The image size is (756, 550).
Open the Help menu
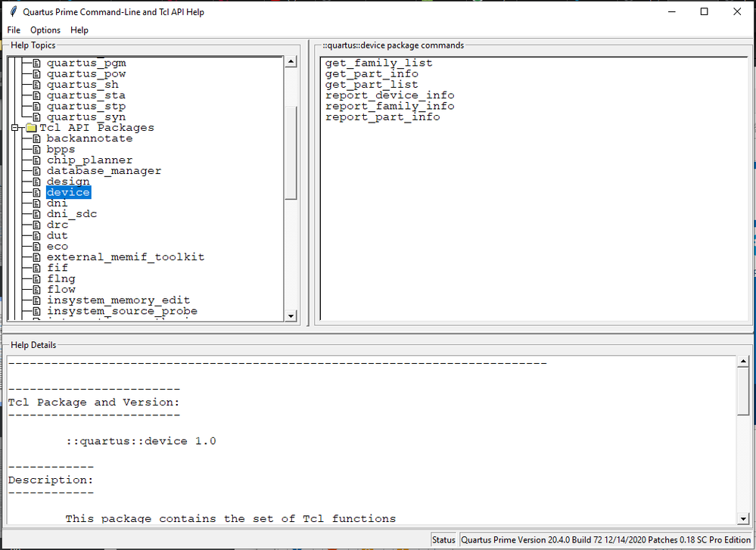[79, 30]
